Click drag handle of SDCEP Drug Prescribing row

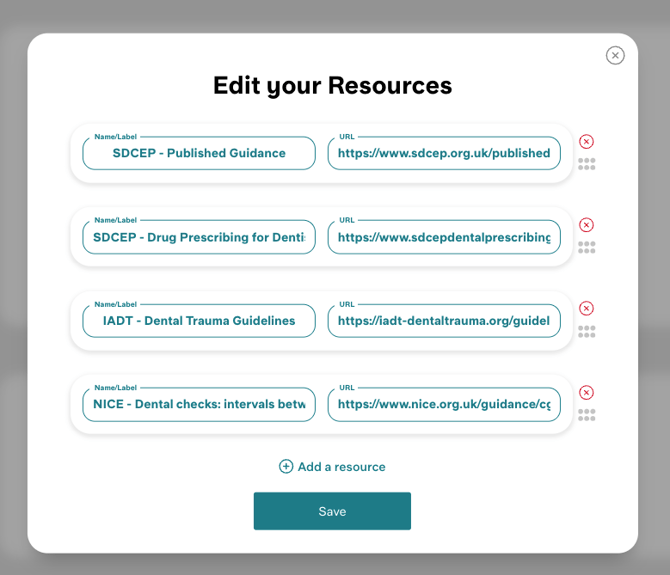(x=587, y=247)
